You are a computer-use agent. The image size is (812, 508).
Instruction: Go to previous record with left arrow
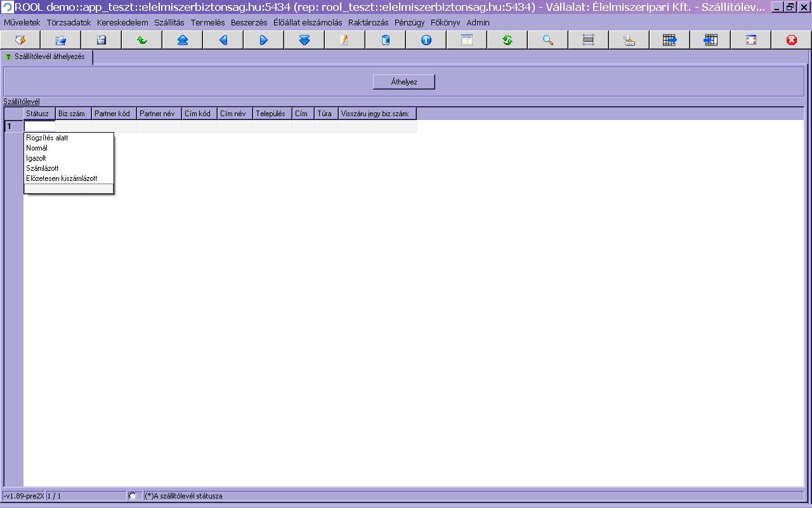[223, 40]
